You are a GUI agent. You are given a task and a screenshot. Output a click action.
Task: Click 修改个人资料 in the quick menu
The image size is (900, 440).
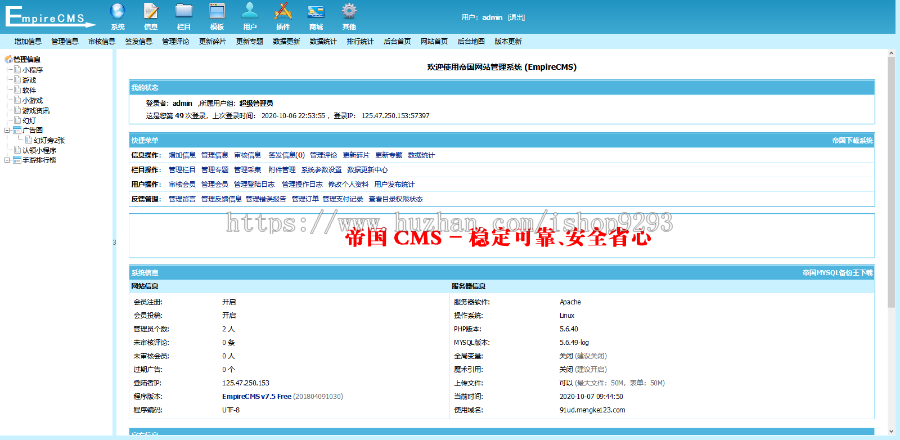pyautogui.click(x=348, y=184)
